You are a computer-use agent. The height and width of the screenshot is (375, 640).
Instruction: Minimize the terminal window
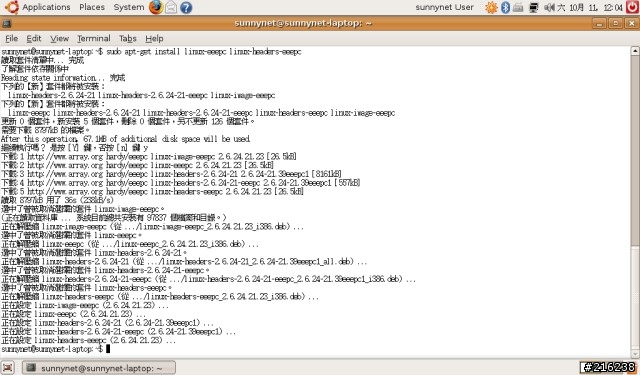pyautogui.click(x=599, y=23)
